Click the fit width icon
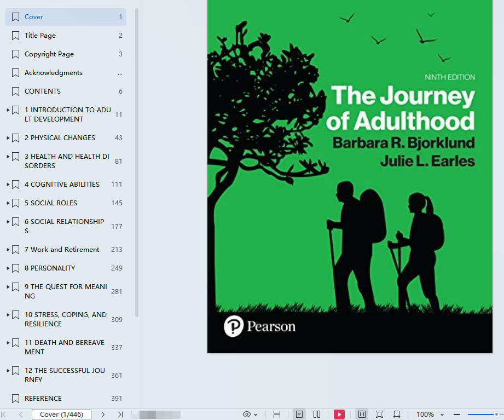 pos(397,414)
